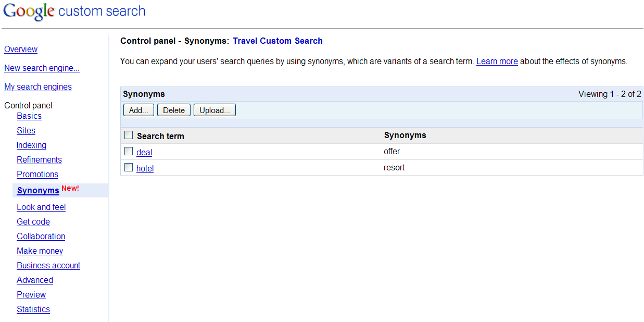Go to Look and feel settings
This screenshot has width=644, height=322.
(x=41, y=207)
